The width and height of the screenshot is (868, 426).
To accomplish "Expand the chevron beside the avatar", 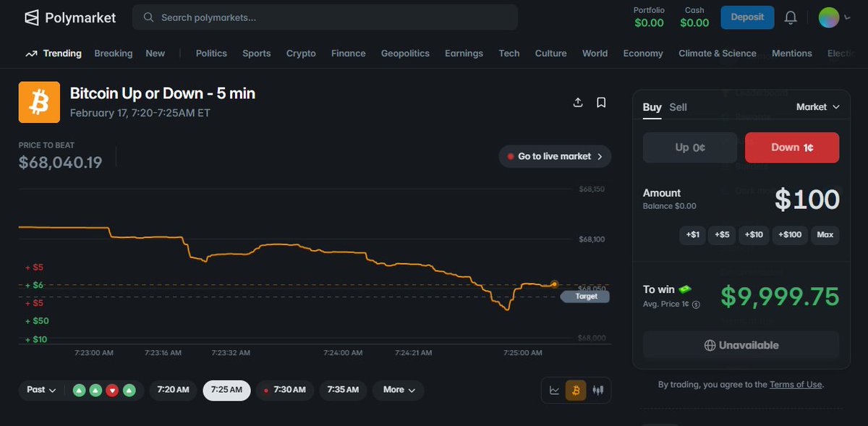I will (846, 17).
